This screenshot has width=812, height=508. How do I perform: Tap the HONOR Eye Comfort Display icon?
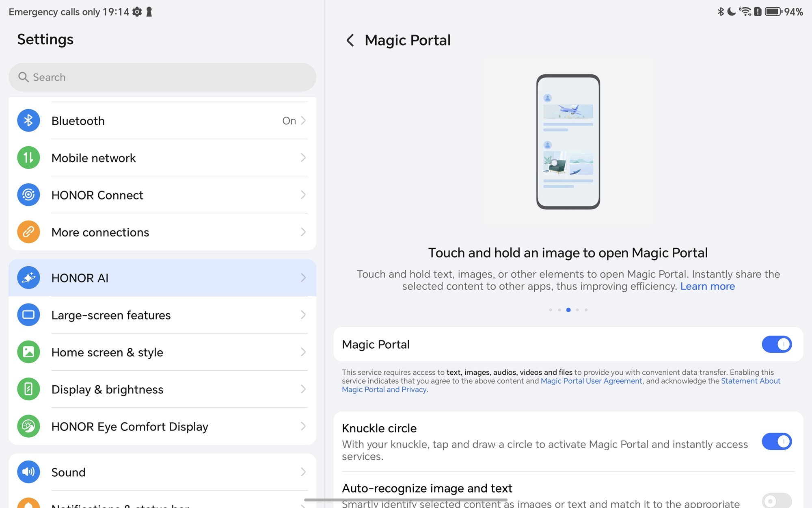[x=28, y=426]
